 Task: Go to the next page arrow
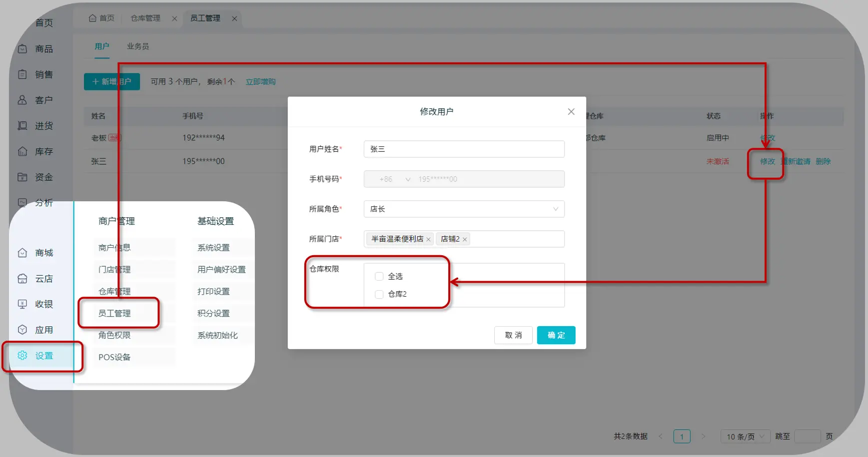pos(703,437)
